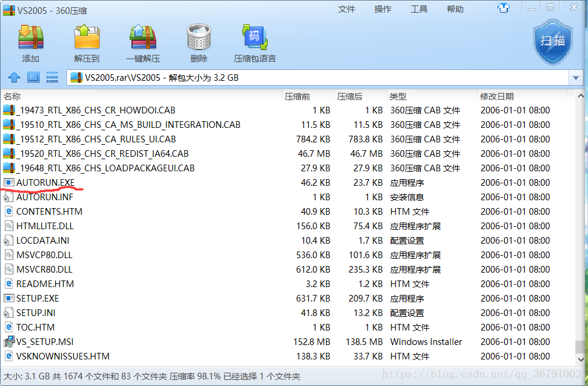Image resolution: width=588 pixels, height=386 pixels.
Task: Select file MSVCP80.DLL name
Action: pyautogui.click(x=44, y=255)
